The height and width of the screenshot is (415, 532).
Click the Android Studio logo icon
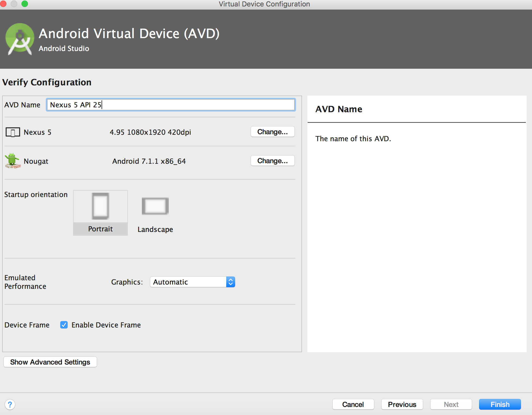pyautogui.click(x=20, y=39)
